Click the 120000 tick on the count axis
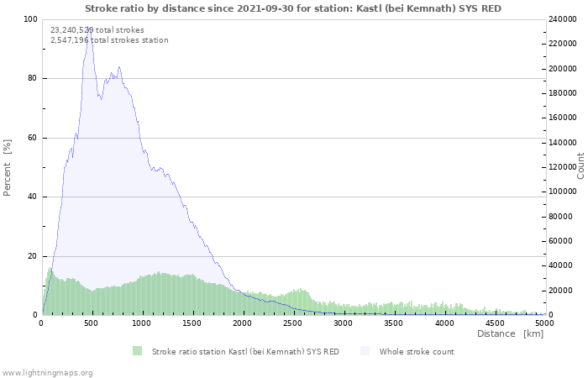 564,167
